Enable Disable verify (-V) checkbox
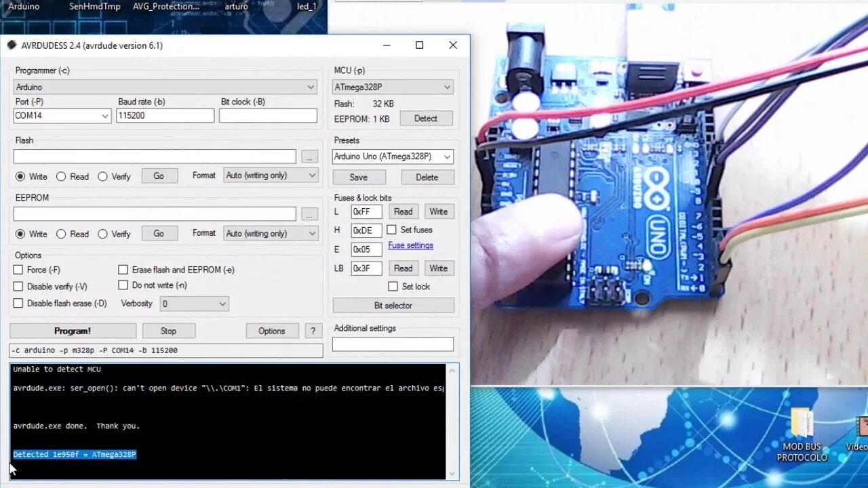Viewport: 868px width, 488px height. 18,287
